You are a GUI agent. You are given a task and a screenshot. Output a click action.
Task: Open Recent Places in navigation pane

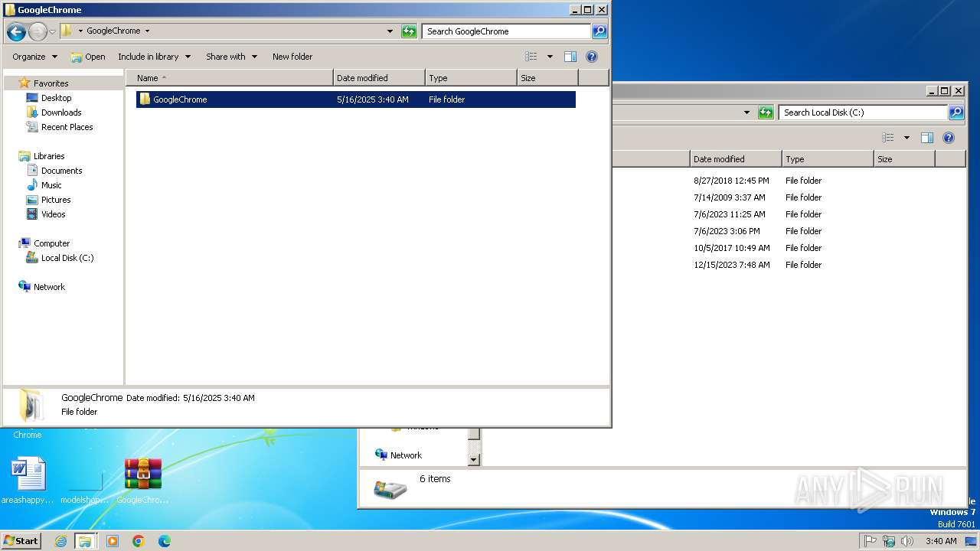(x=67, y=127)
